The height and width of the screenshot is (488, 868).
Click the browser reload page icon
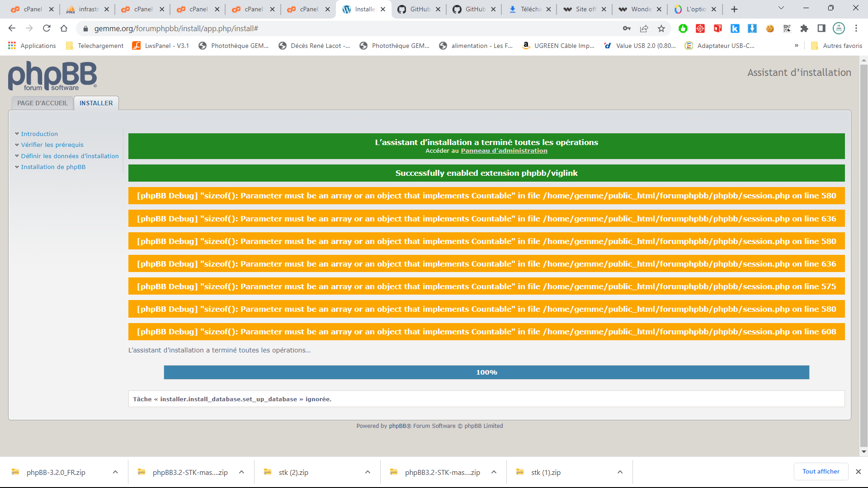point(47,28)
